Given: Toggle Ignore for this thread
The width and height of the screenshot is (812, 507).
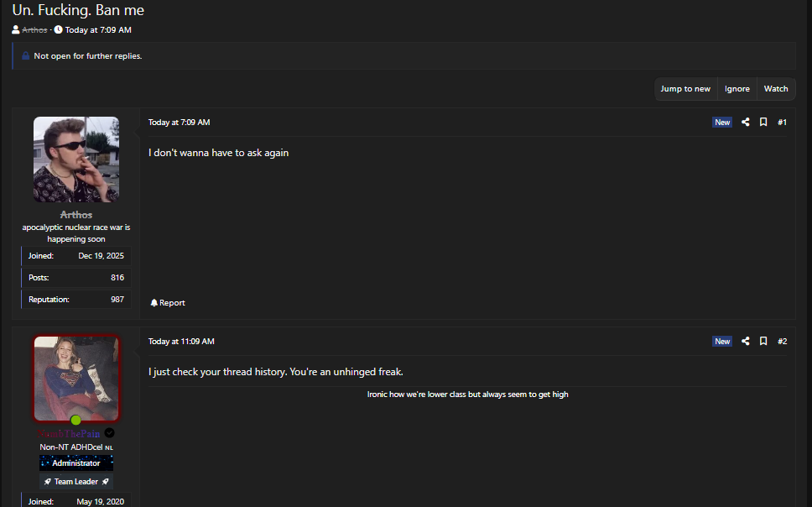Looking at the screenshot, I should (737, 89).
